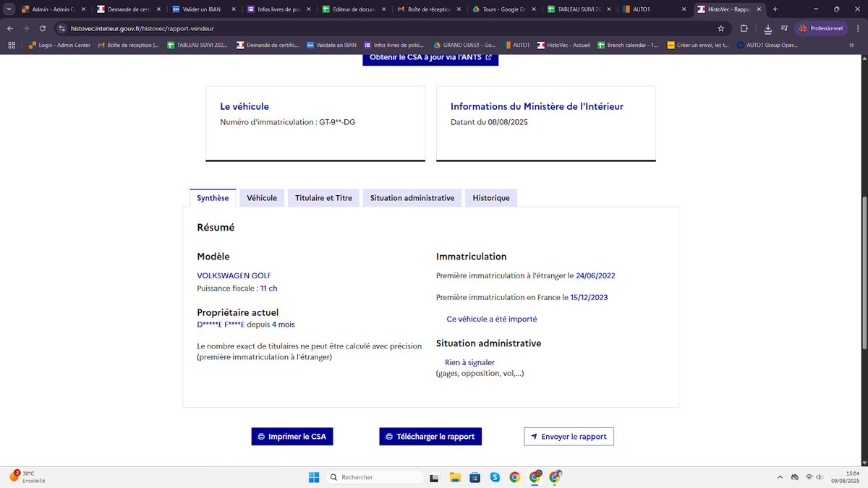Switch to Demande de certificat tab
The width and height of the screenshot is (868, 488).
tap(128, 9)
